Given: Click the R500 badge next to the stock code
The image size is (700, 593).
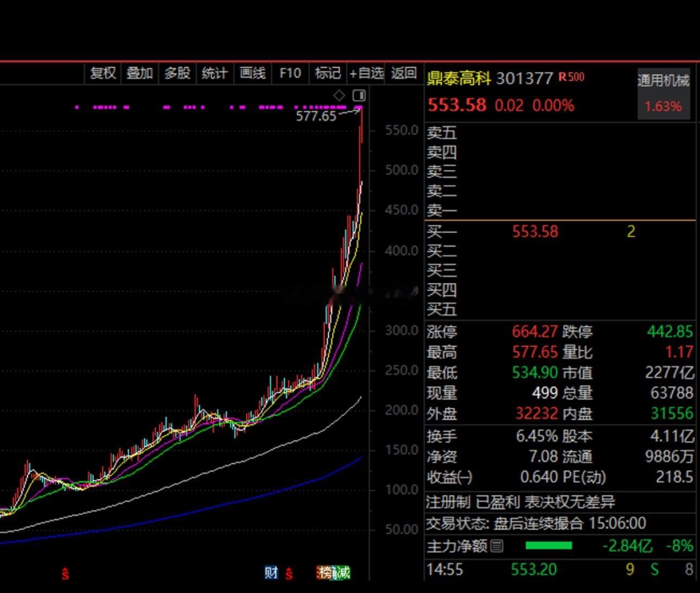Looking at the screenshot, I should pos(571,77).
